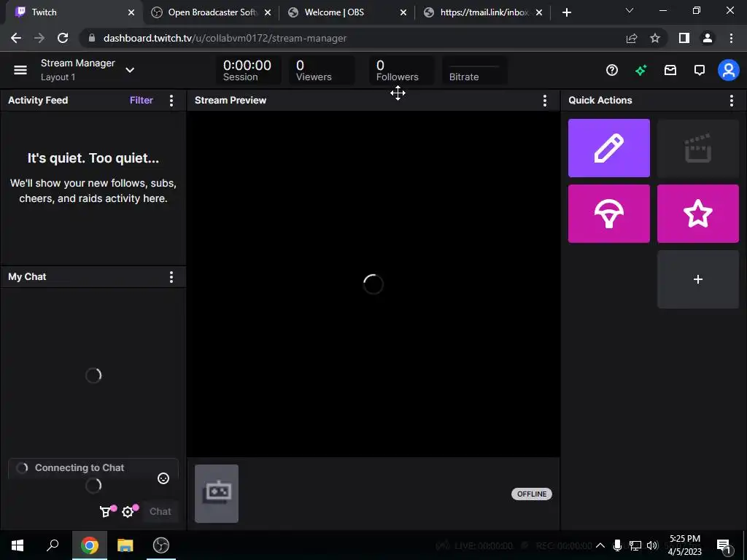This screenshot has height=560, width=747.
Task: Open the Chrome profile icon
Action: pyautogui.click(x=708, y=38)
